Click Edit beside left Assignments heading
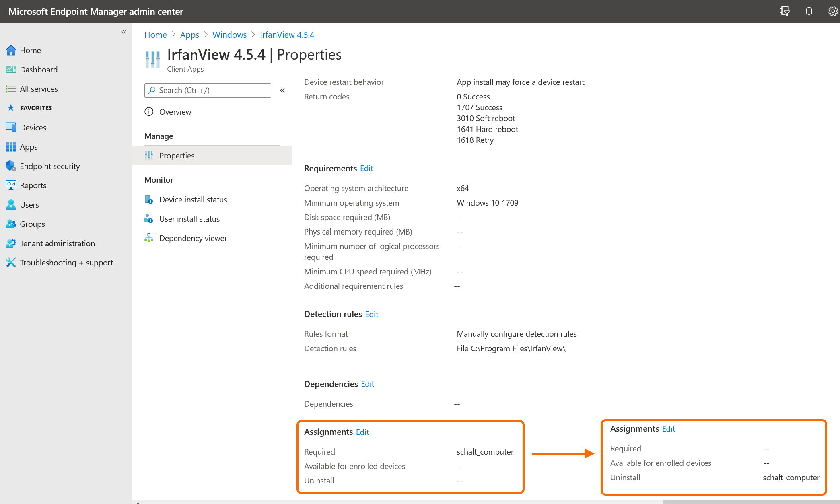 point(362,432)
